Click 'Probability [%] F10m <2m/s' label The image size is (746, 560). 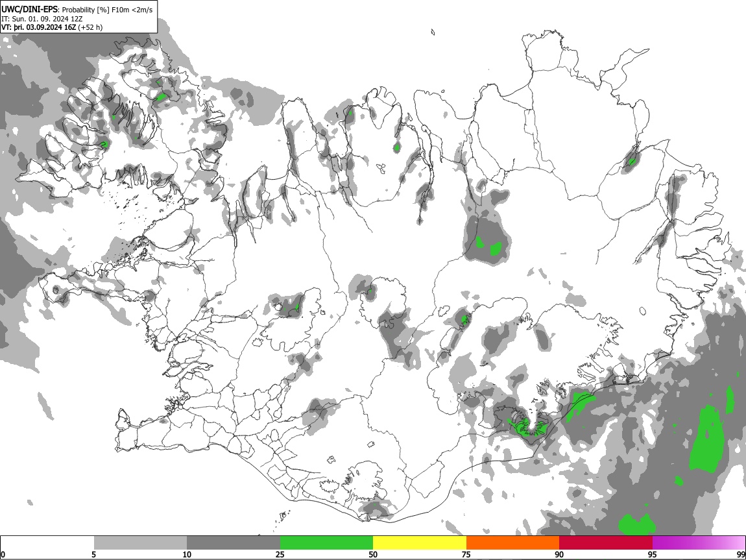pyautogui.click(x=108, y=10)
